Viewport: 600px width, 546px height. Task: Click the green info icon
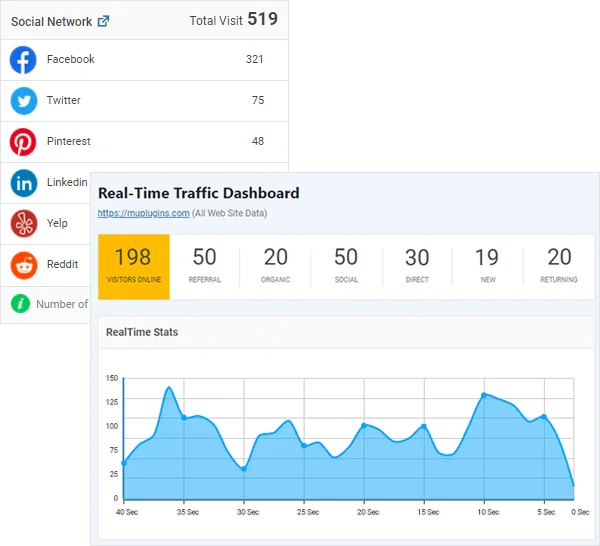tap(19, 303)
